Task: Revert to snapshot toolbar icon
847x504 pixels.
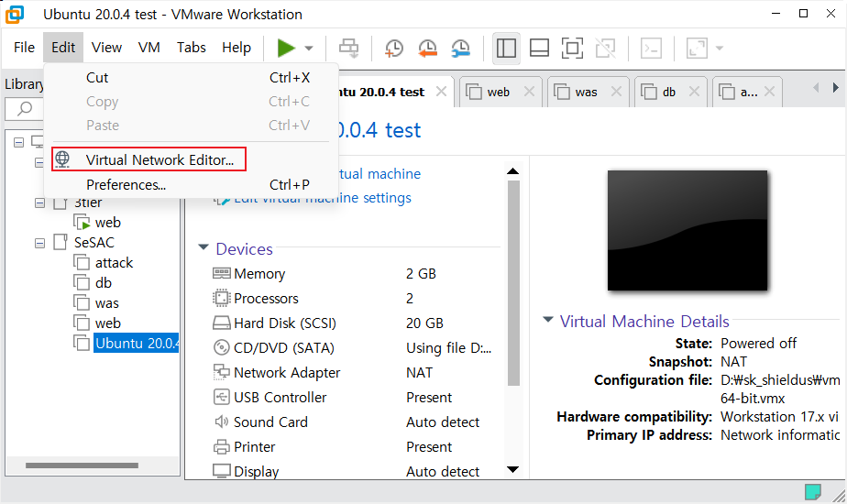Action: 427,48
